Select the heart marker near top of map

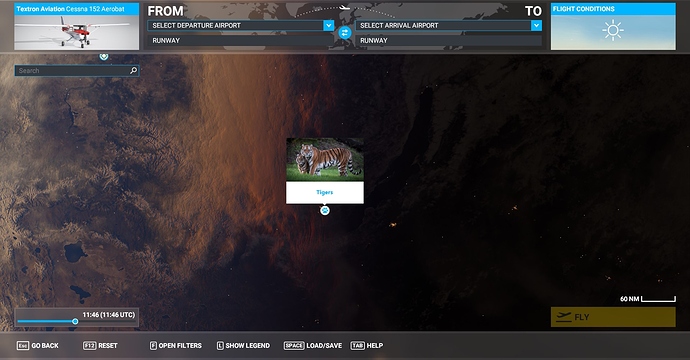point(103,56)
